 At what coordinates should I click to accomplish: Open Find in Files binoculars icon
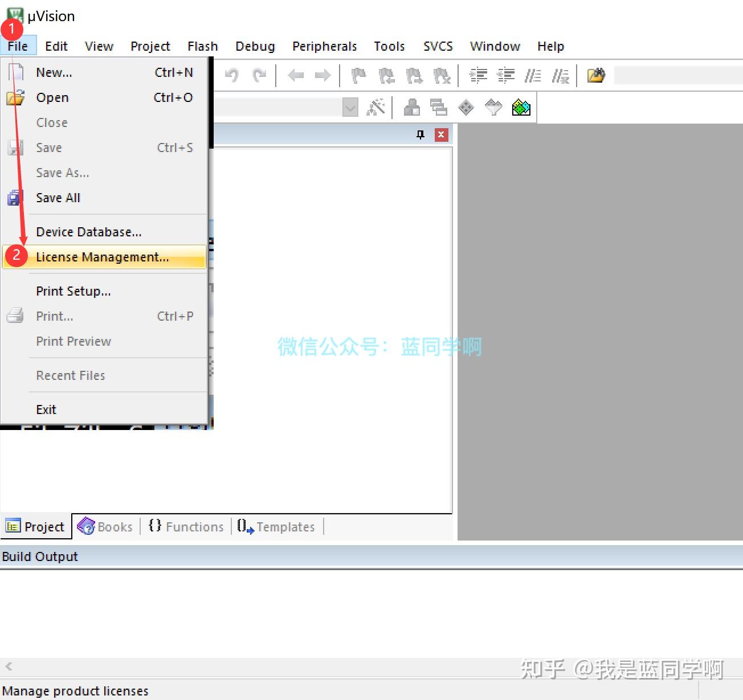coord(596,75)
